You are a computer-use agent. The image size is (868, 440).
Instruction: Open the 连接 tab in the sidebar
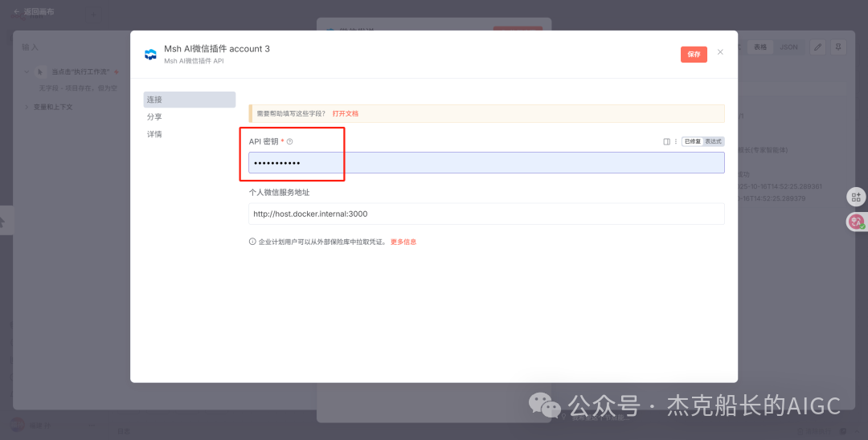click(190, 100)
